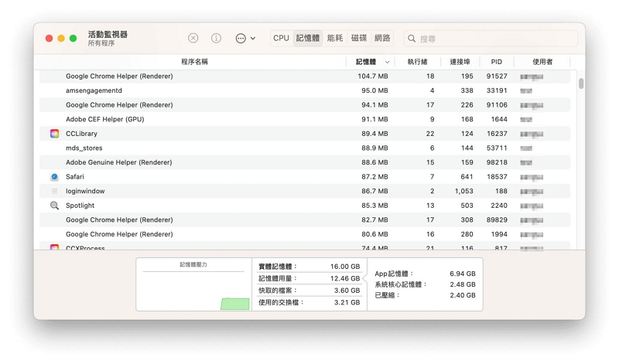Select the mds_stores process row
This screenshot has height=364, width=619.
pyautogui.click(x=305, y=148)
